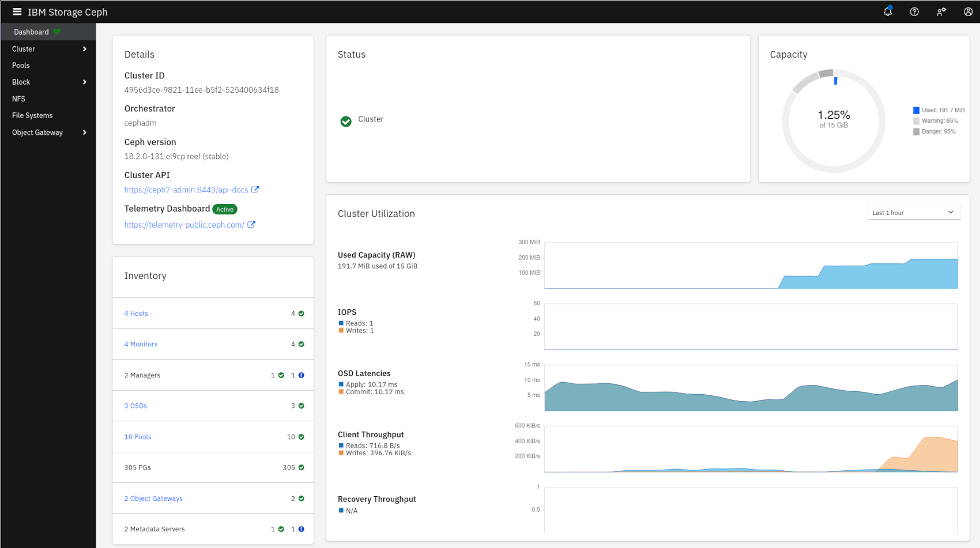Open the Block sidebar menu item
The image size is (980, 548).
point(48,82)
